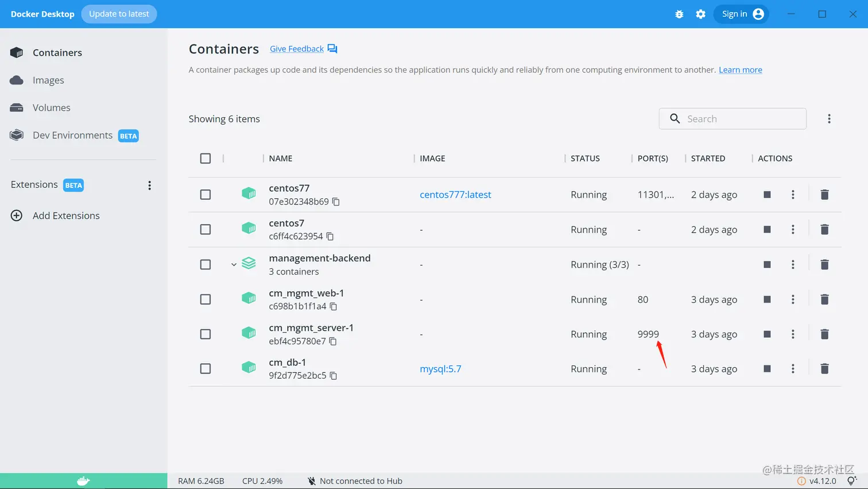Copy container ID 9f2d775e2bc5
The height and width of the screenshot is (489, 868).
pyautogui.click(x=333, y=376)
